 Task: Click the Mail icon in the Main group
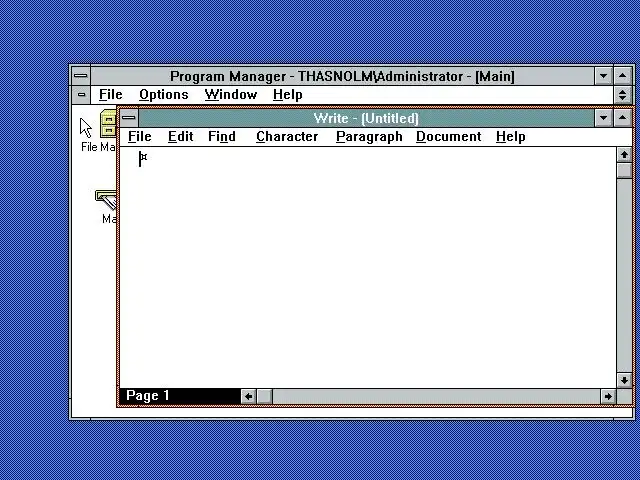(106, 200)
